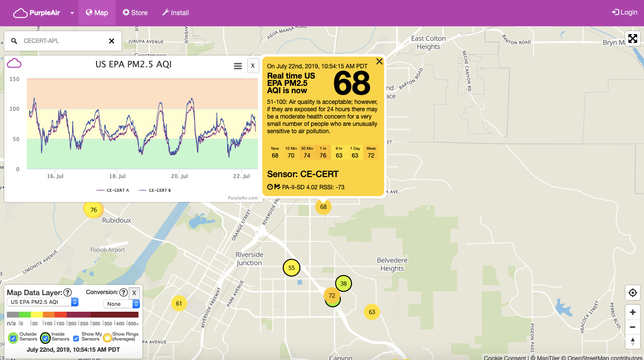Image resolution: width=644 pixels, height=360 pixels.
Task: Open the chart hamburger menu
Action: pyautogui.click(x=238, y=66)
